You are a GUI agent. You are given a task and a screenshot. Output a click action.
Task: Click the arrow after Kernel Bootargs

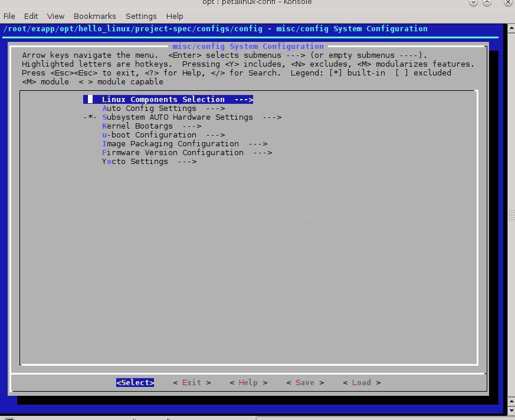tap(192, 126)
